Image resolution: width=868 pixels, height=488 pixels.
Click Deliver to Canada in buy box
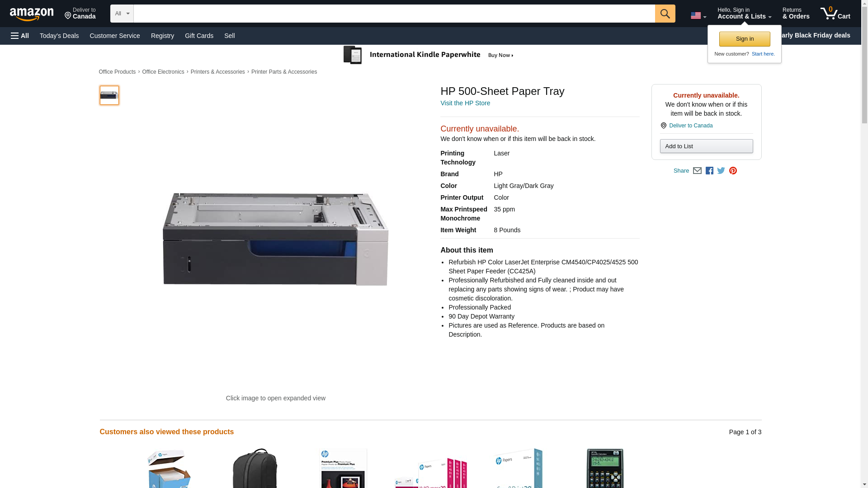(690, 126)
